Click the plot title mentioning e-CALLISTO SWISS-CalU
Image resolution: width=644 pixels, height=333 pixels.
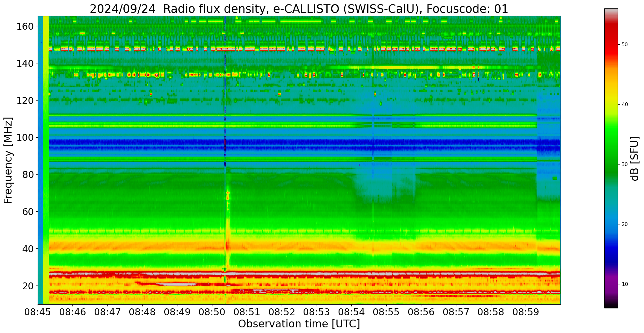click(299, 9)
